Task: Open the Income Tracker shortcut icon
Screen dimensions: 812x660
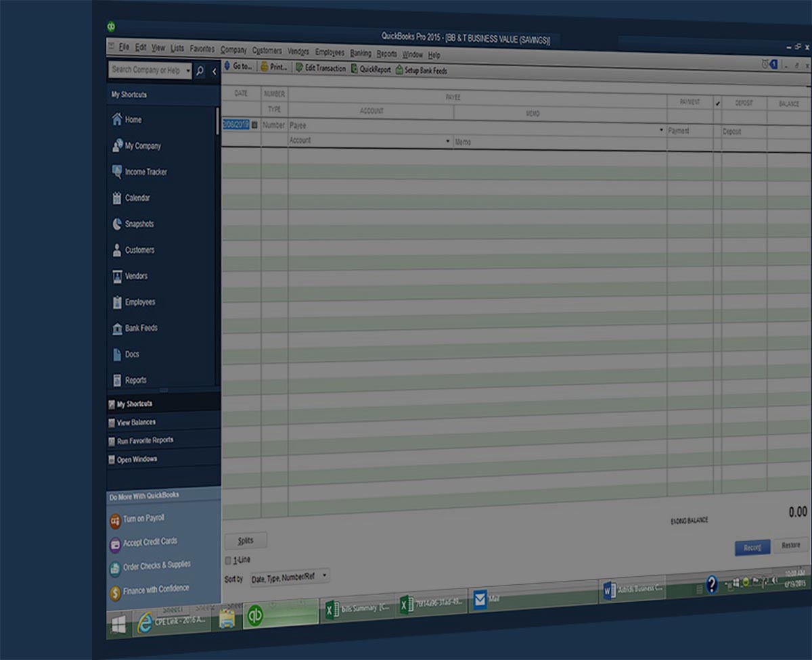Action: [x=117, y=172]
